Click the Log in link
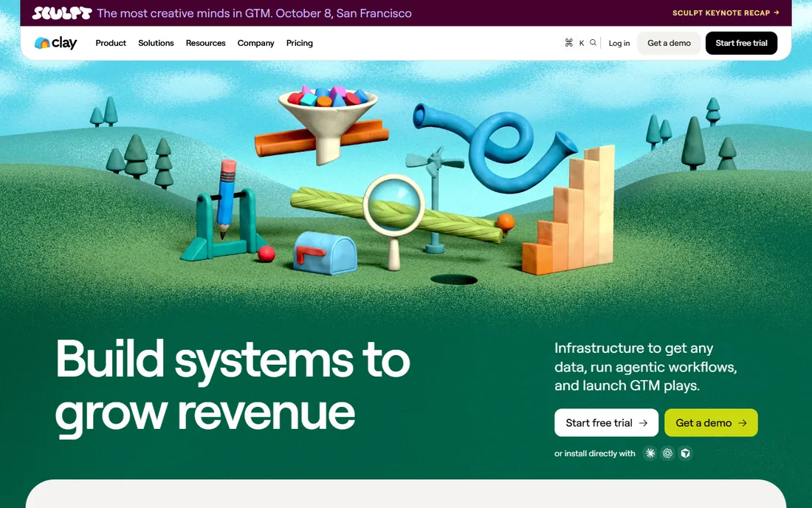This screenshot has height=508, width=812. click(619, 43)
